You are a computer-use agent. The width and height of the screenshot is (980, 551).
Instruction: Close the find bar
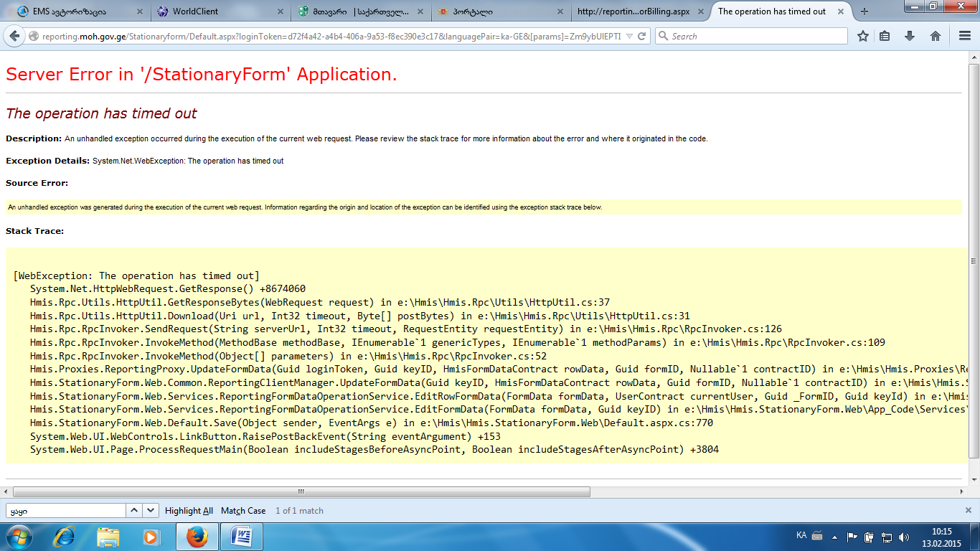969,511
